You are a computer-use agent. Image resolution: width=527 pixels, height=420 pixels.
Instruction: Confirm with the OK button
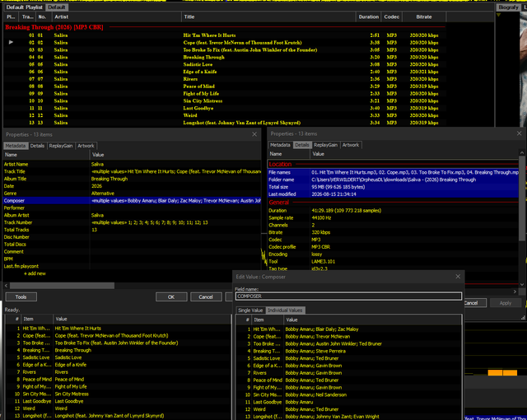point(171,296)
